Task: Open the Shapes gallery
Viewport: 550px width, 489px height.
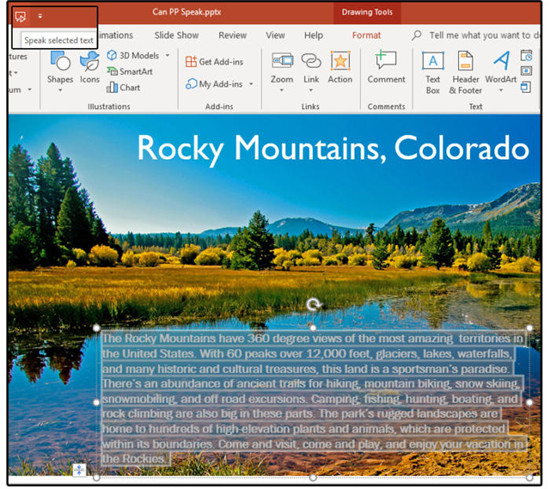Action: pos(60,71)
